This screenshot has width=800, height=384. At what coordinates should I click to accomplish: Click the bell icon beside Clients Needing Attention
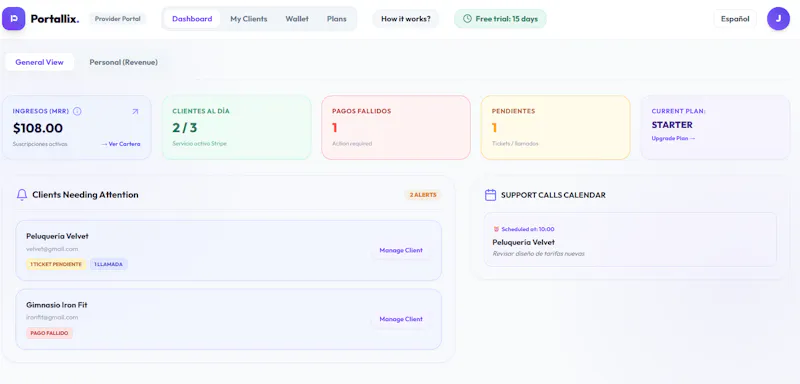coord(21,195)
